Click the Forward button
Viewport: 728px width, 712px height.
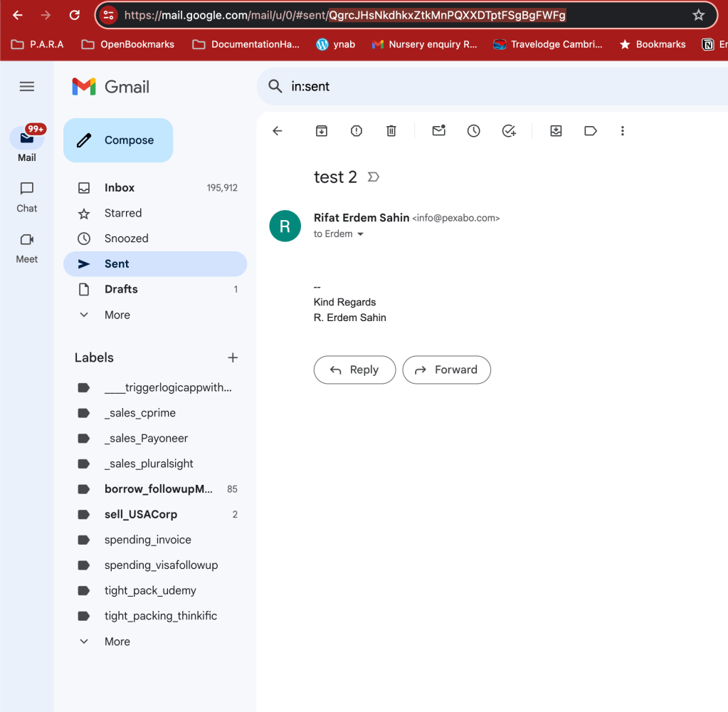pyautogui.click(x=447, y=370)
